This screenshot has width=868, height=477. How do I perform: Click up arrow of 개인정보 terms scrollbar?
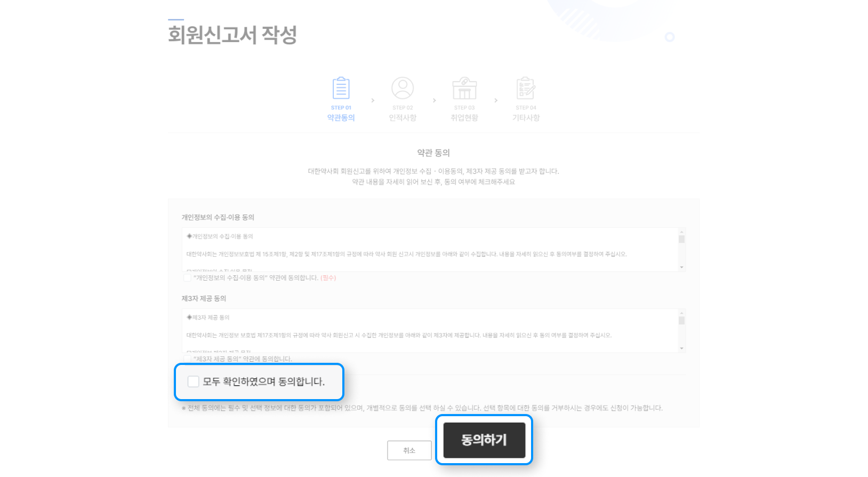pyautogui.click(x=681, y=232)
